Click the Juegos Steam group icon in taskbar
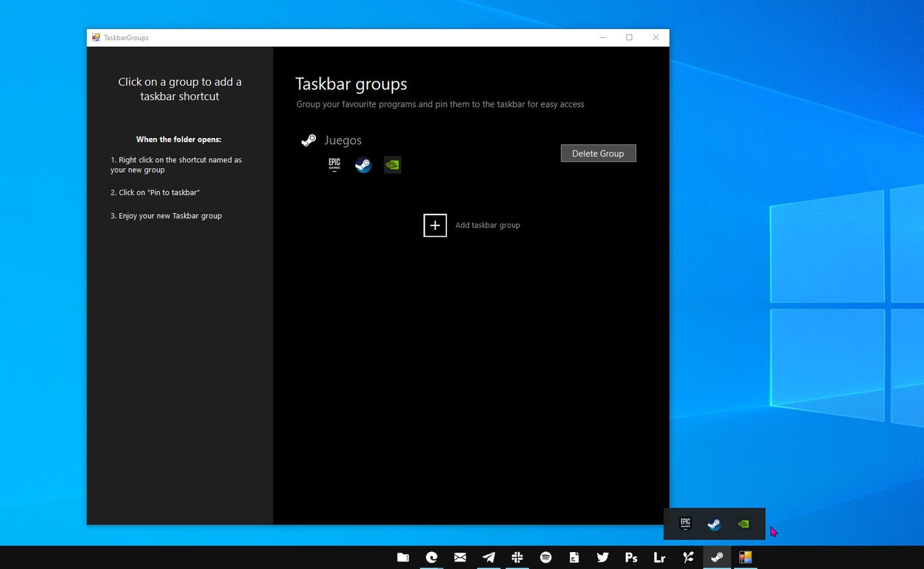Viewport: 924px width, 569px height. click(717, 557)
